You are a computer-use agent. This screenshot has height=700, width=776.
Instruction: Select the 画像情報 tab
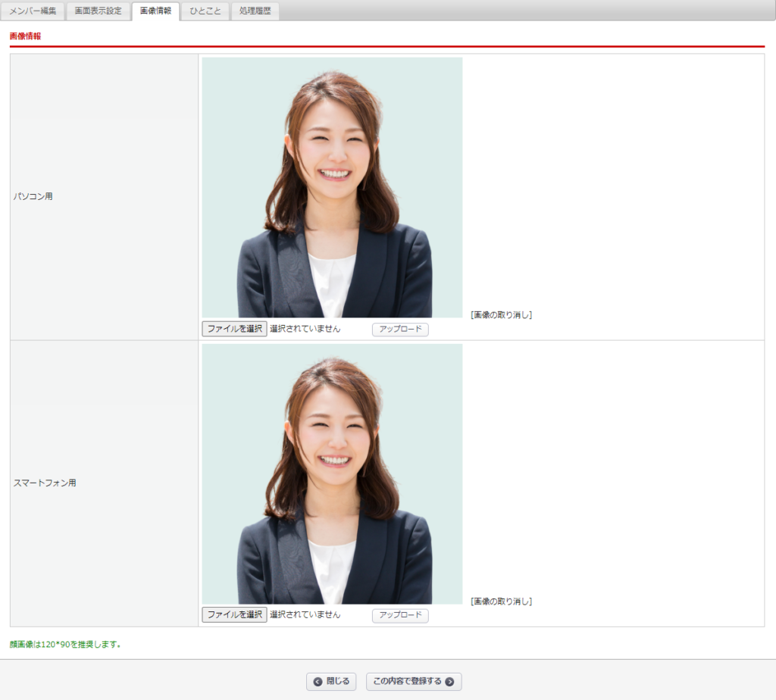click(x=155, y=11)
